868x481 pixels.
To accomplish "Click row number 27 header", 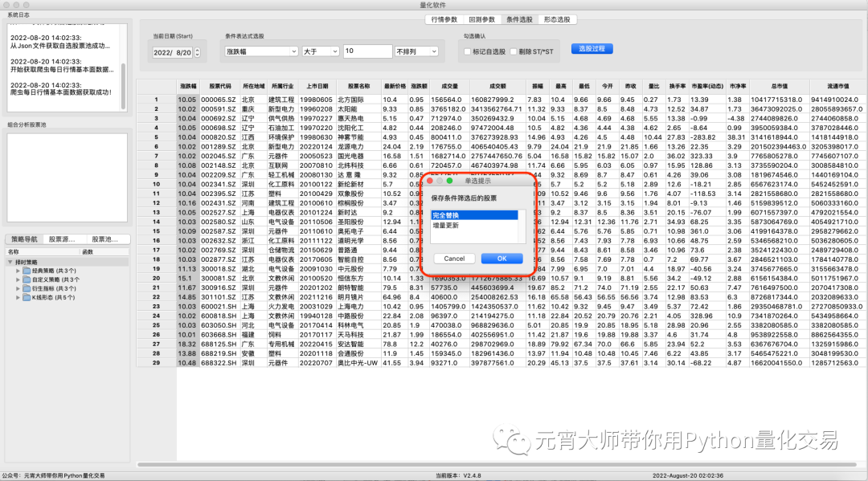I will click(157, 344).
